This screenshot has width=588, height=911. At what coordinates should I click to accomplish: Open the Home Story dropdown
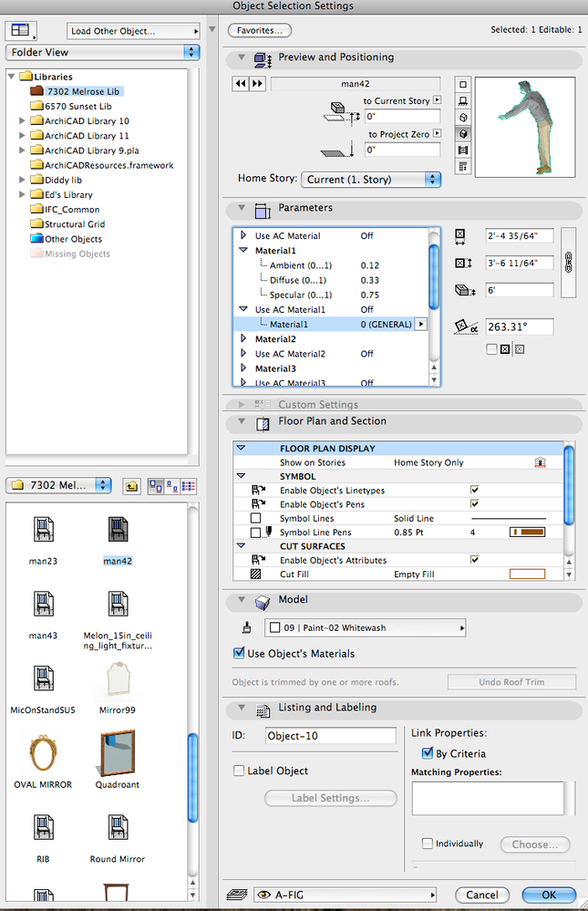pos(371,180)
